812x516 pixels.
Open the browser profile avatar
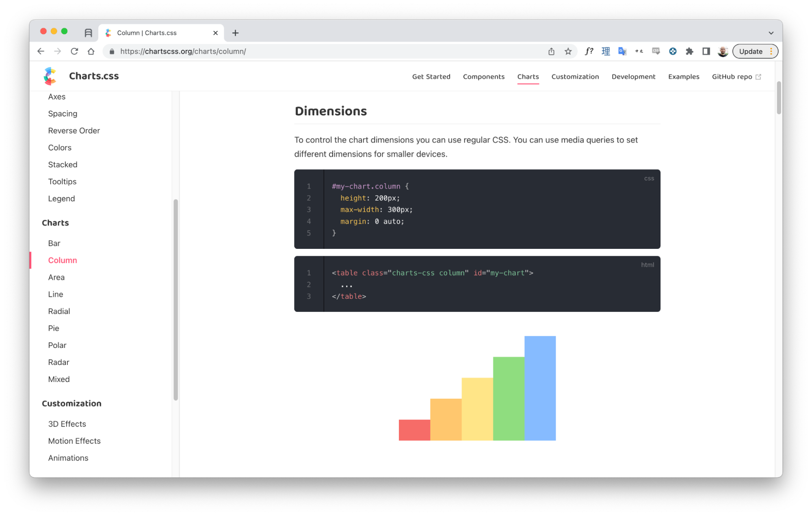click(723, 51)
